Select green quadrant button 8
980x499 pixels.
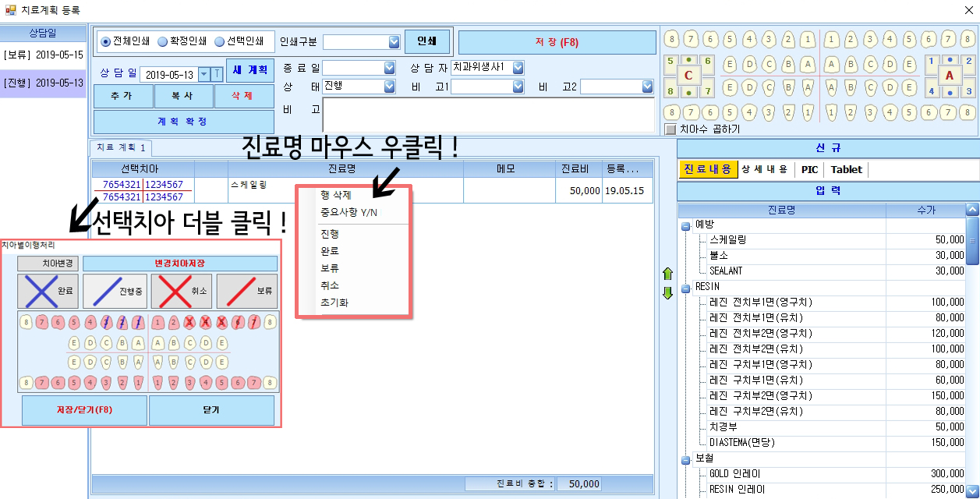click(670, 92)
